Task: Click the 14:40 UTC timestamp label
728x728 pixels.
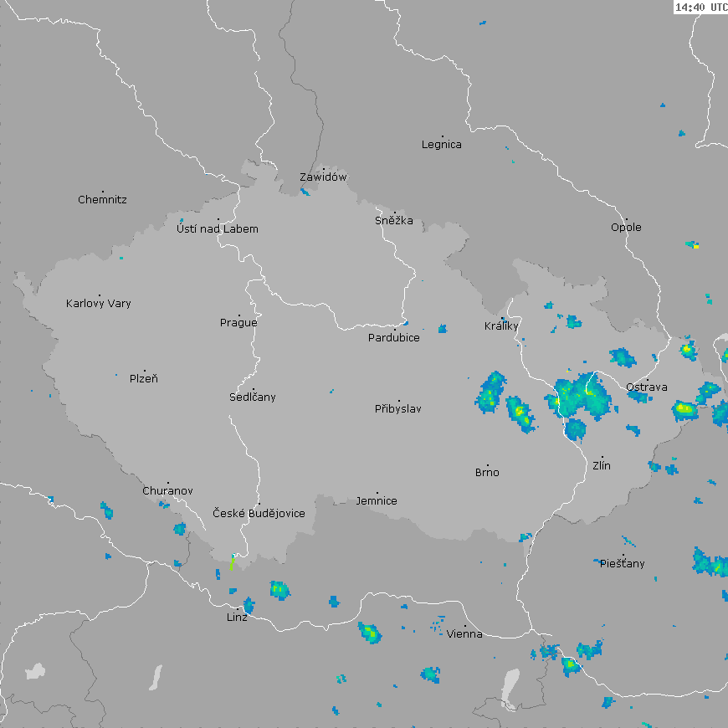Action: click(x=700, y=7)
